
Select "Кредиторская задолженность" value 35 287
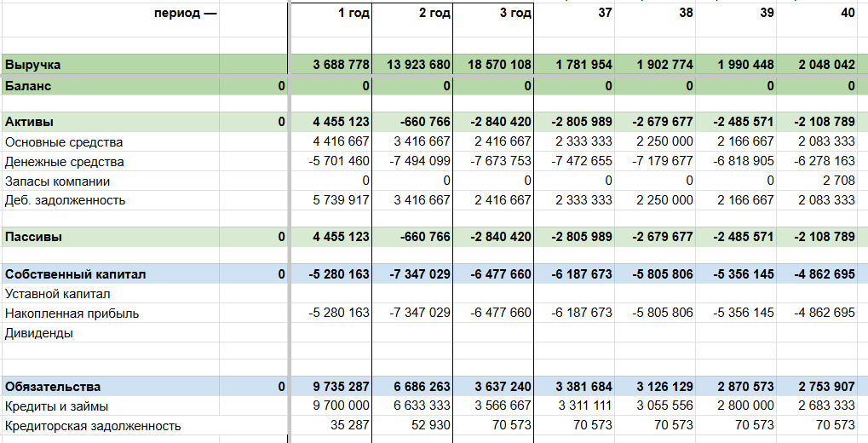tap(351, 425)
